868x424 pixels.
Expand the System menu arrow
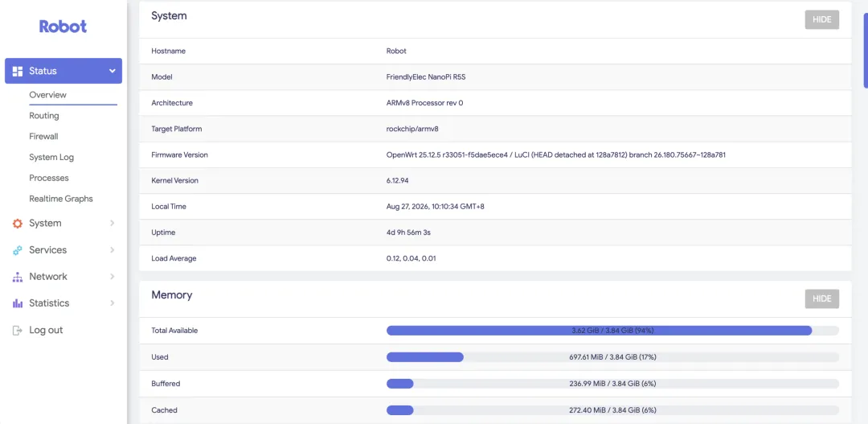pos(113,224)
